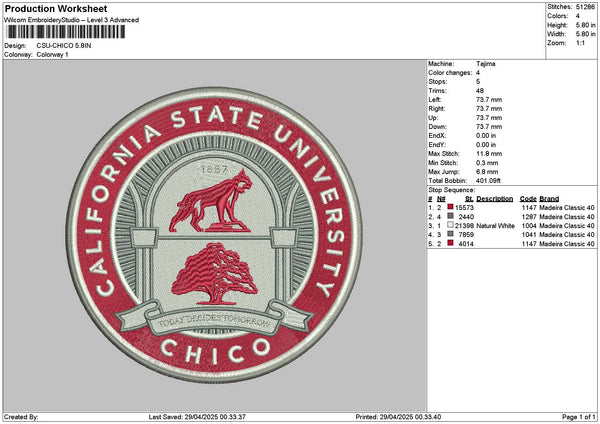
Task: Click the max jump value '6.8 mm'
Action: tap(487, 172)
